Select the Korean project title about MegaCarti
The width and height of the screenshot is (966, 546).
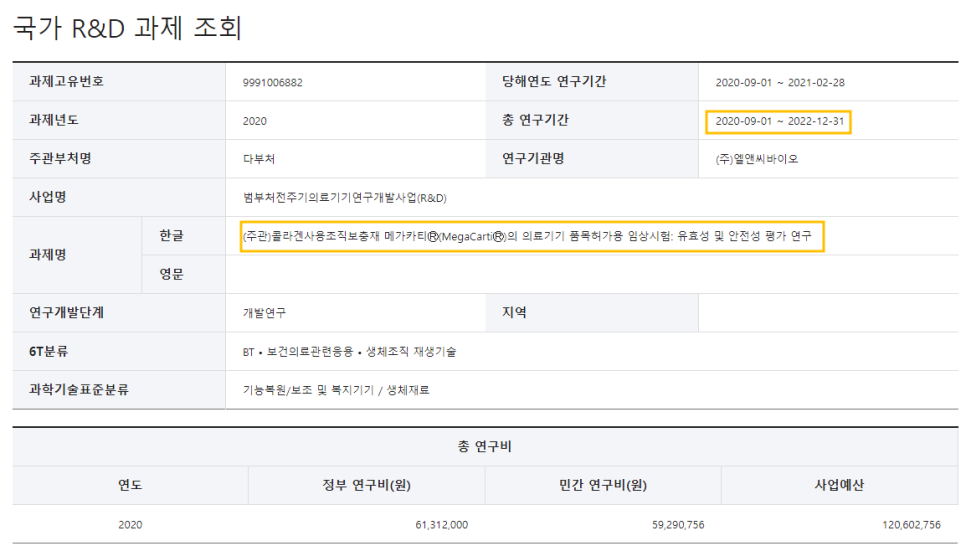[x=527, y=236]
